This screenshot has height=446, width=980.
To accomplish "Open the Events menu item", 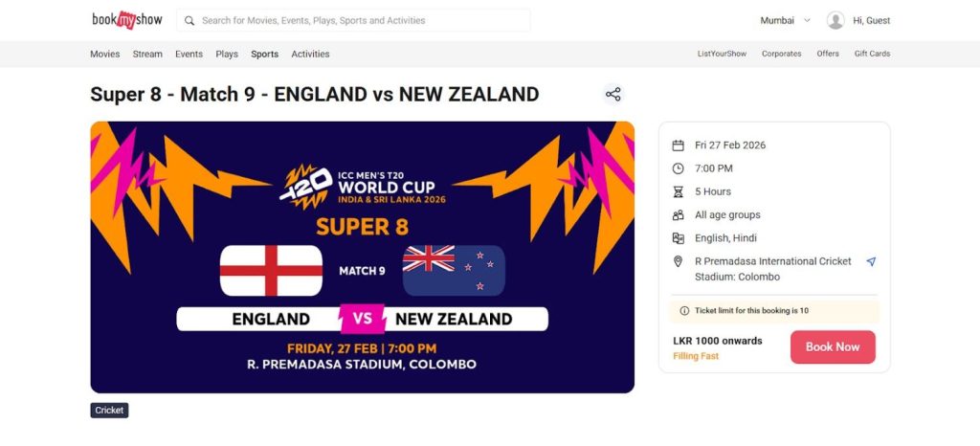I will pyautogui.click(x=189, y=55).
